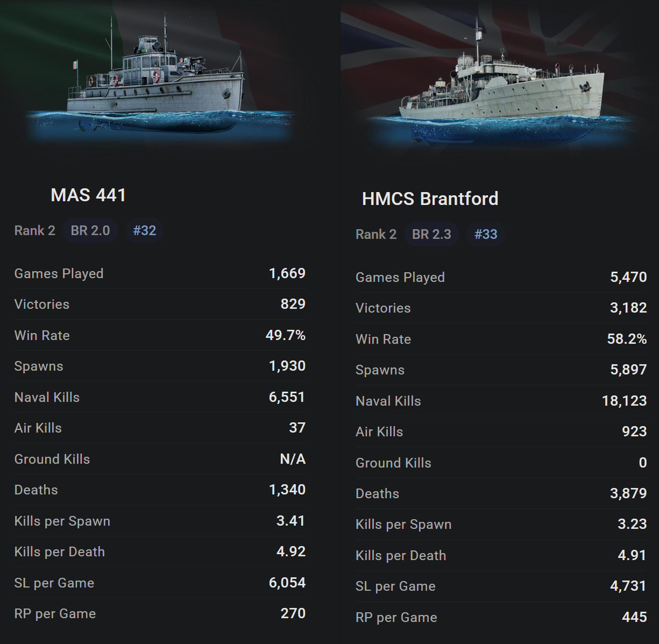This screenshot has height=644, width=659.
Task: Click MAS 441 Games Played value 1,669
Action: 287,273
